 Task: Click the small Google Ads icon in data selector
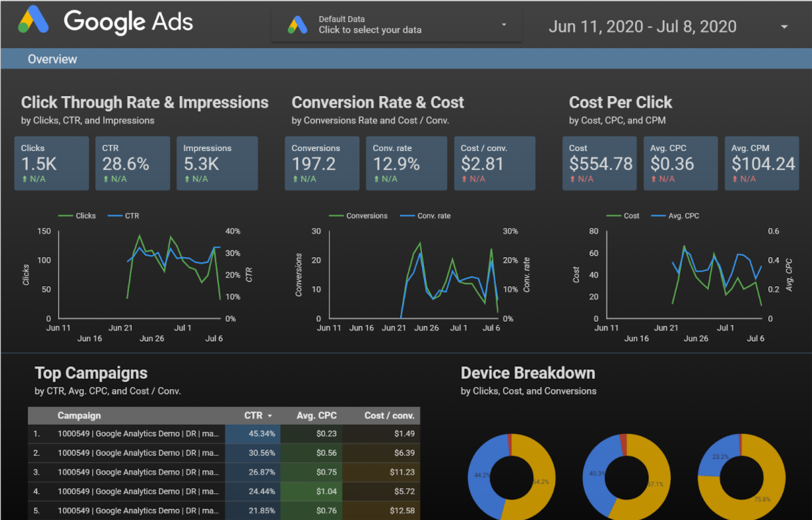(298, 25)
